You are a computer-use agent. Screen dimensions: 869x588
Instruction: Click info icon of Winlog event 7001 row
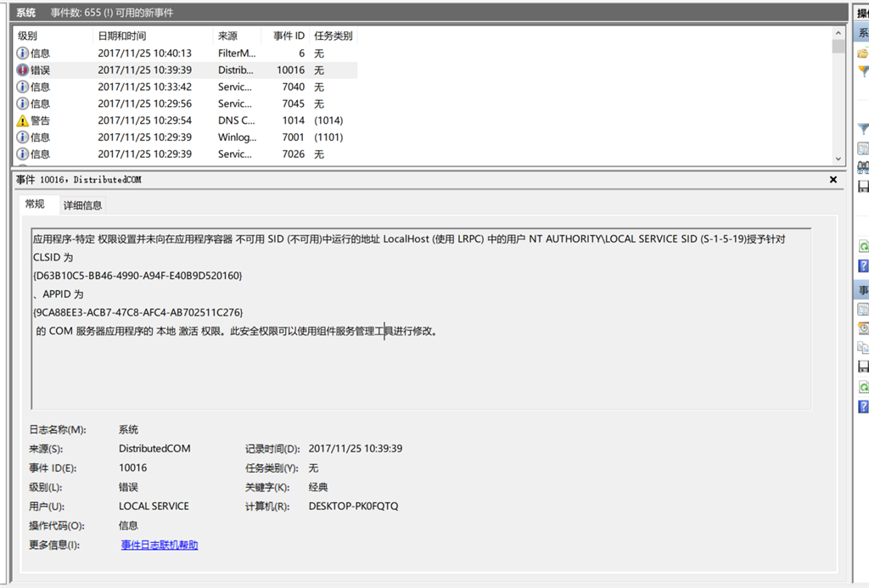tap(22, 137)
